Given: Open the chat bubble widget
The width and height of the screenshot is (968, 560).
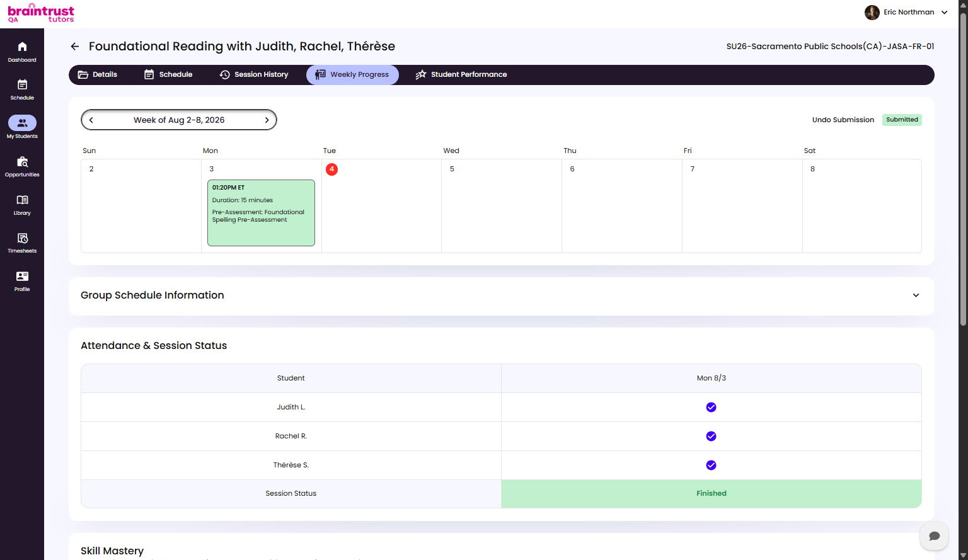Looking at the screenshot, I should point(934,535).
